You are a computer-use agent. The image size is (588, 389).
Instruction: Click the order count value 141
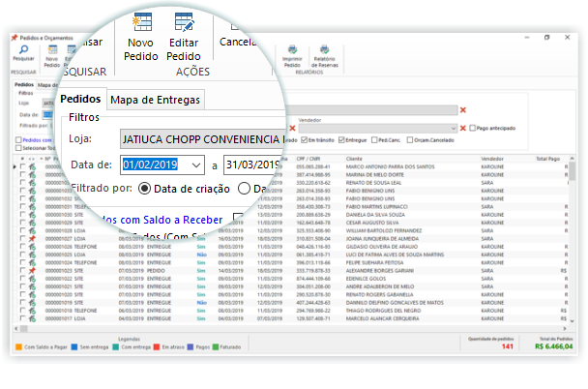pyautogui.click(x=508, y=346)
